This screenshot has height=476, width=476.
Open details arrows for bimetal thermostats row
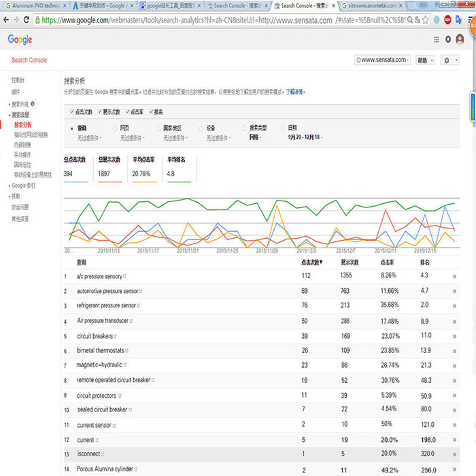pyautogui.click(x=454, y=351)
